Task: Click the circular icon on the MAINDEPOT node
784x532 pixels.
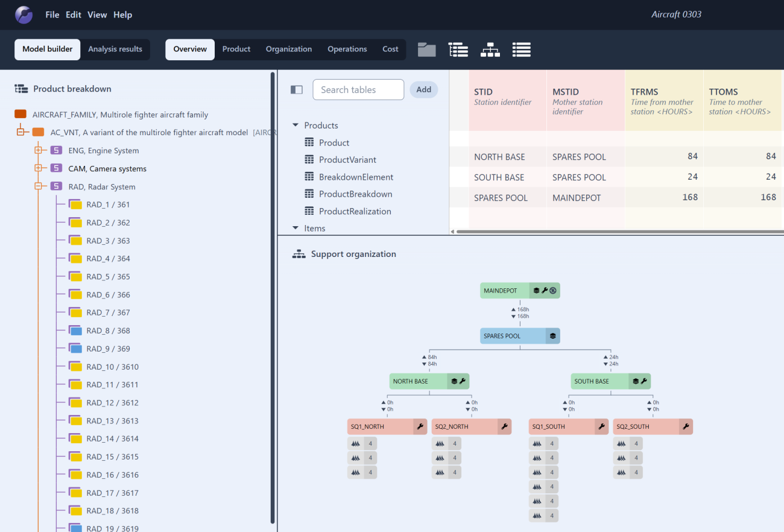Action: [553, 290]
